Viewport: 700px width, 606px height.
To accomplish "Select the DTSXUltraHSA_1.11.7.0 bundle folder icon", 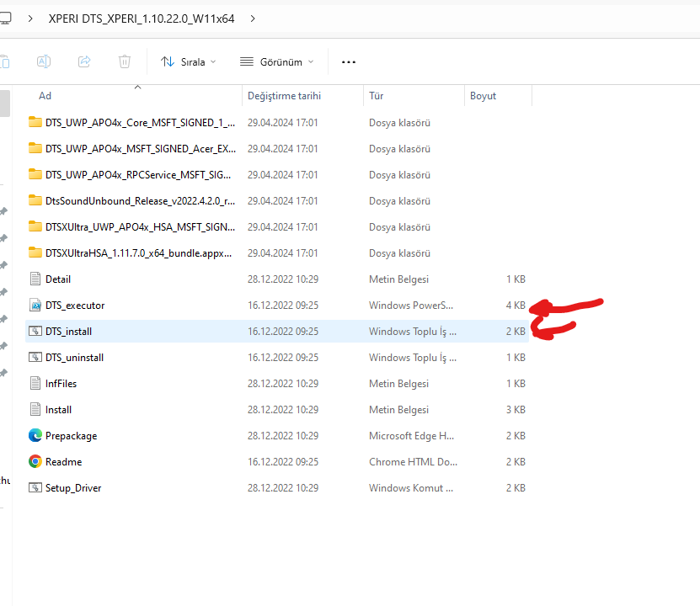I will (35, 252).
